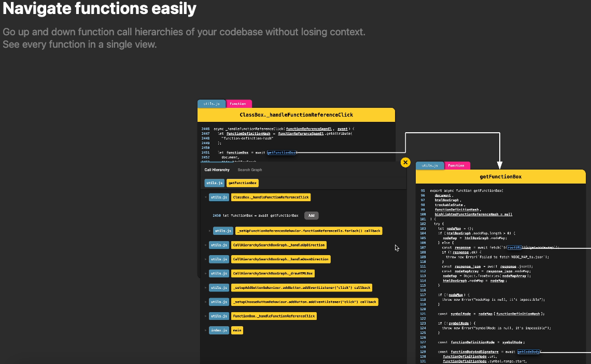
Task: Click the ClassBox._handleFunctionReferenceClick yellow title bar
Action: pos(296,115)
